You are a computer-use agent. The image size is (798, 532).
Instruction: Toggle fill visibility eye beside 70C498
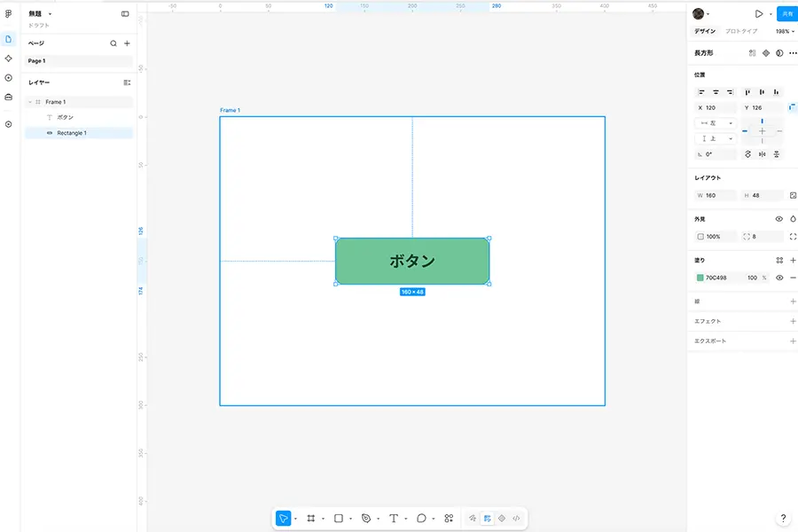click(x=779, y=278)
